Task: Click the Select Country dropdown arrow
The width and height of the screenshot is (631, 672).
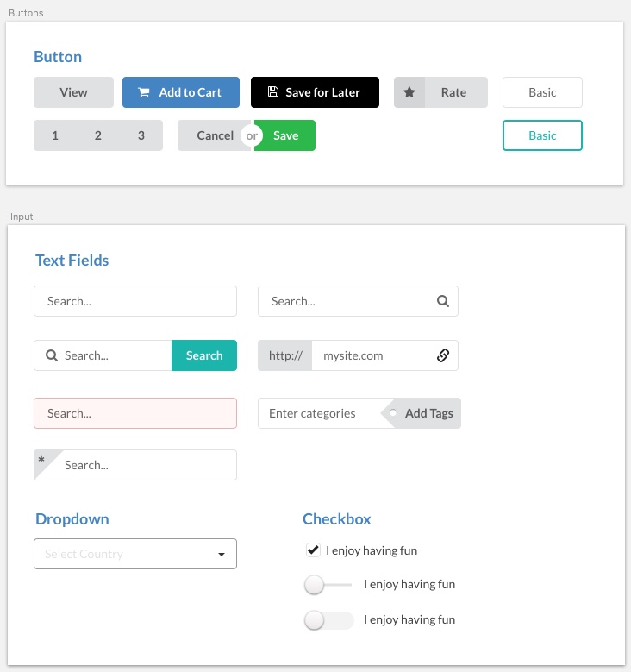Action: pos(222,555)
